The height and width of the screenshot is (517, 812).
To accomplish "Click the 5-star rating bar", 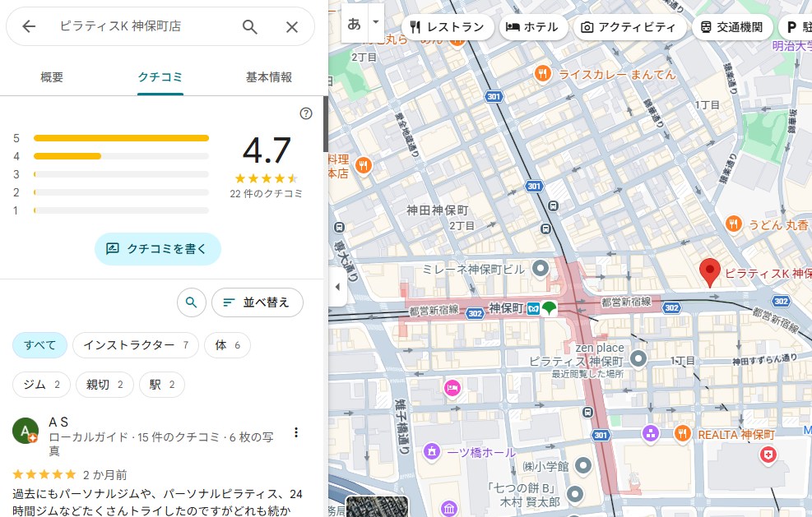I will pos(121,138).
